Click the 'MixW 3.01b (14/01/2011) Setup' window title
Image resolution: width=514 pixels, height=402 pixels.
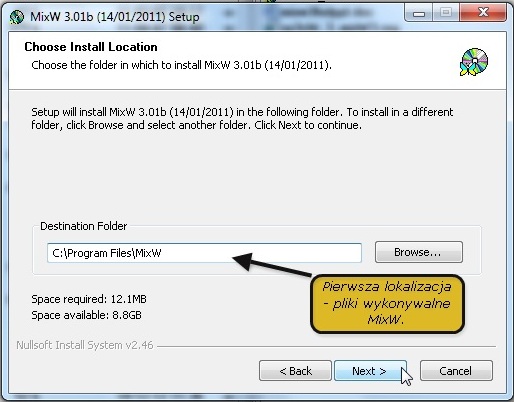pos(115,17)
